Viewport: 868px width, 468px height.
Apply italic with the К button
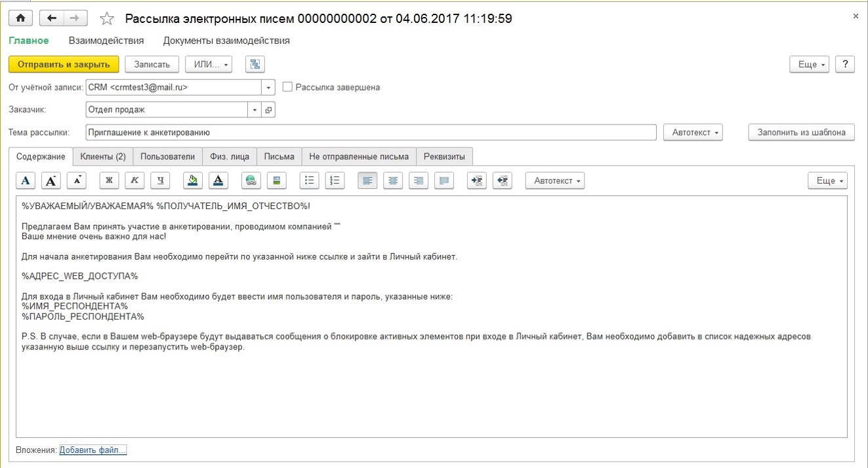(134, 180)
